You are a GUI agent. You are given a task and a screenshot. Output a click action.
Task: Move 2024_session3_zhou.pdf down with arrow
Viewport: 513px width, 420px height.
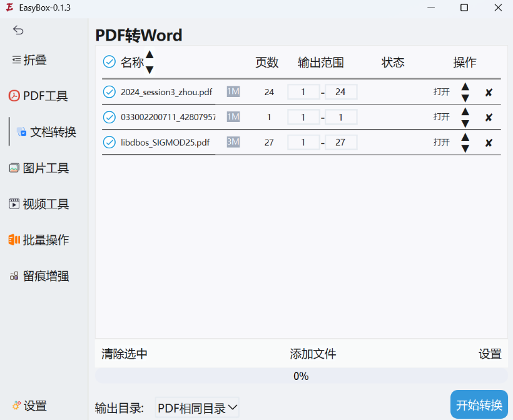pyautogui.click(x=465, y=98)
